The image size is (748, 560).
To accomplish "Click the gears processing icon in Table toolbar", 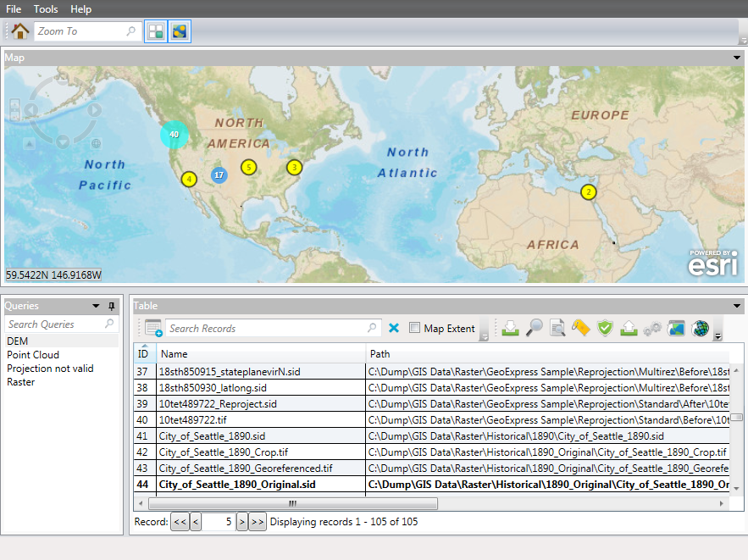I will tap(652, 328).
